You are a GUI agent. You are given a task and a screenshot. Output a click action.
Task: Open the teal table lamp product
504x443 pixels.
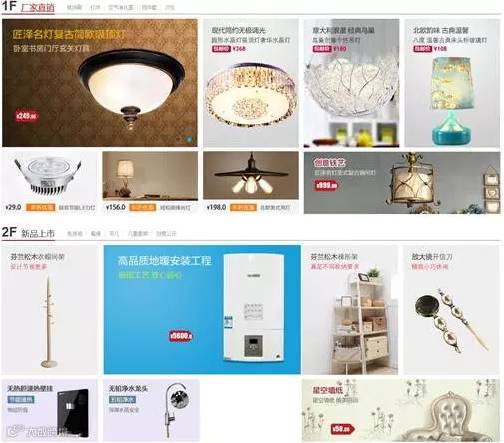click(x=452, y=83)
